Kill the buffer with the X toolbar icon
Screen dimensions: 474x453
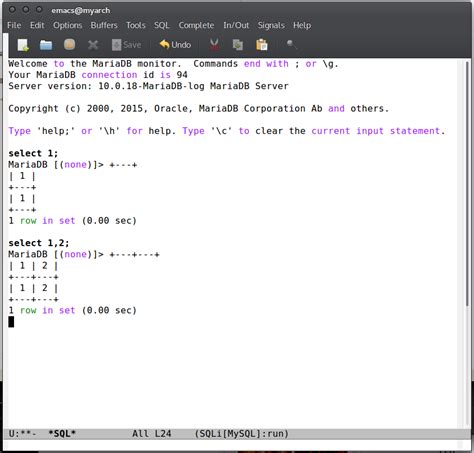[93, 45]
